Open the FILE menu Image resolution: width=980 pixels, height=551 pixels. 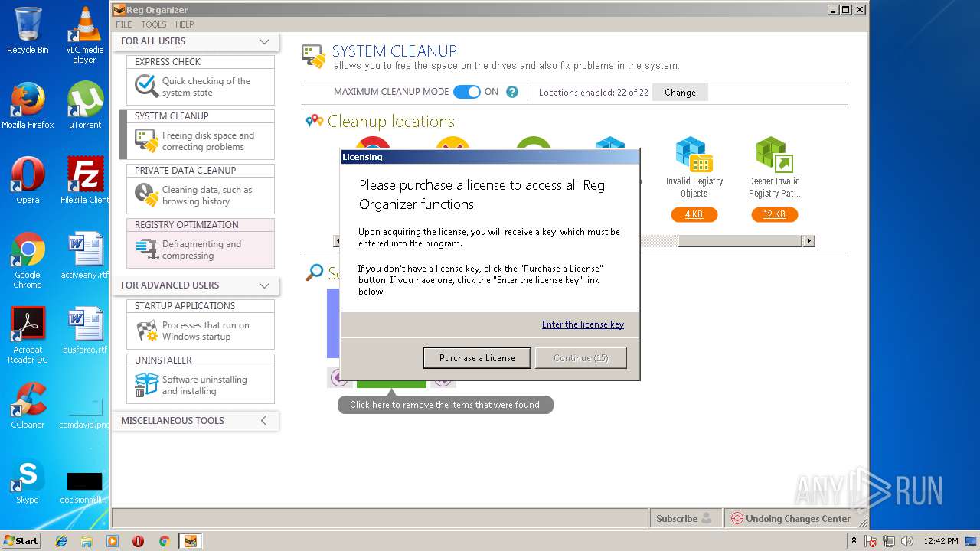(123, 24)
